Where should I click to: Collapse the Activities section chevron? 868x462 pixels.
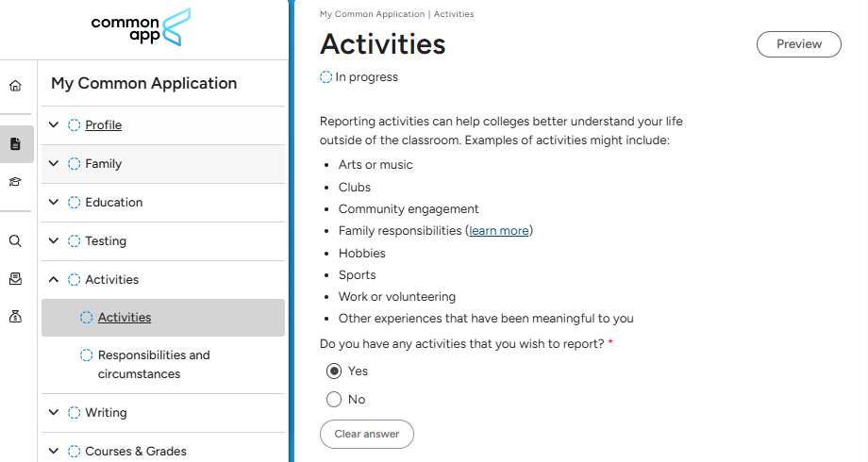[x=54, y=280]
